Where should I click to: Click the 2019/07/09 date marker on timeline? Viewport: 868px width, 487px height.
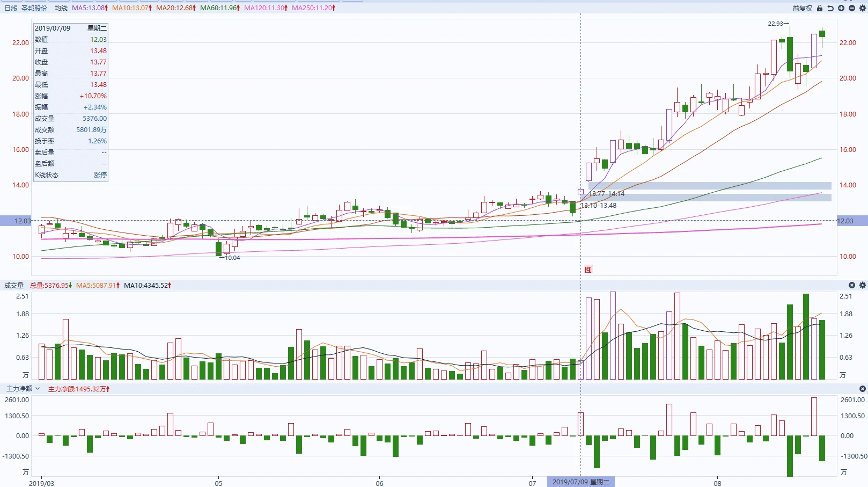(580, 482)
